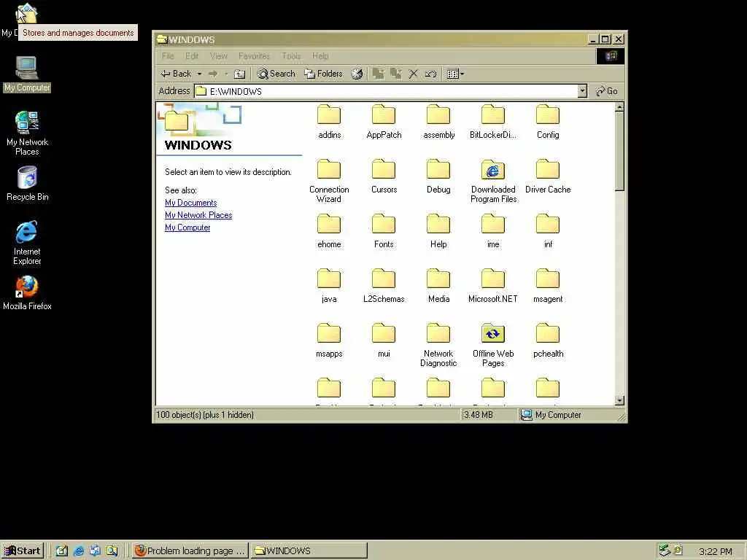
Task: Open the File menu
Action: click(x=168, y=56)
